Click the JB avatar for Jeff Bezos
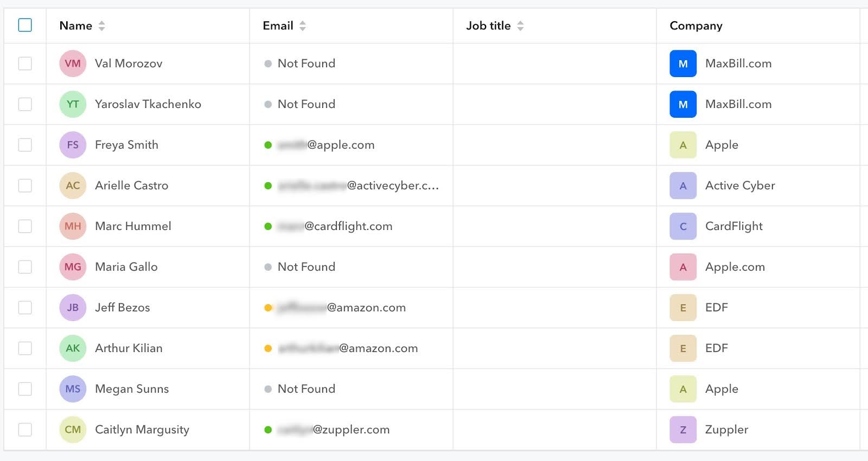 73,308
